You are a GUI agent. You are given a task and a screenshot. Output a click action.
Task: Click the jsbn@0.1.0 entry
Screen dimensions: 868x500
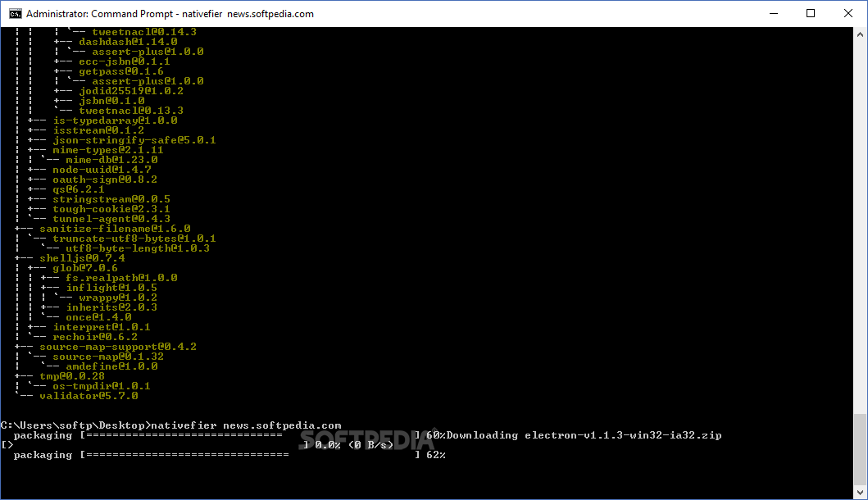[111, 102]
